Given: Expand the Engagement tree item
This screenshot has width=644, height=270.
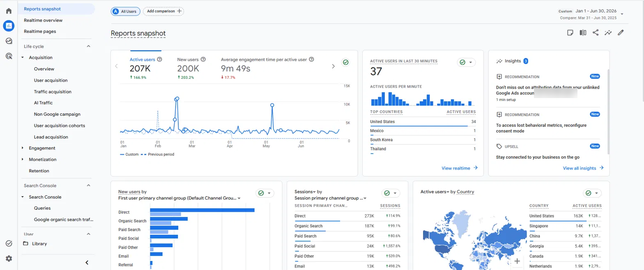Looking at the screenshot, I should pos(23,148).
